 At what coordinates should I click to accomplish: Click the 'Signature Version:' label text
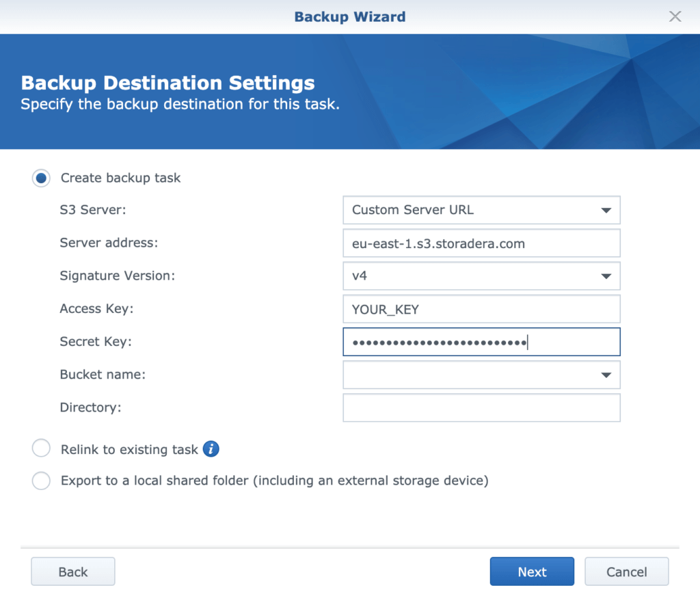coord(117,276)
